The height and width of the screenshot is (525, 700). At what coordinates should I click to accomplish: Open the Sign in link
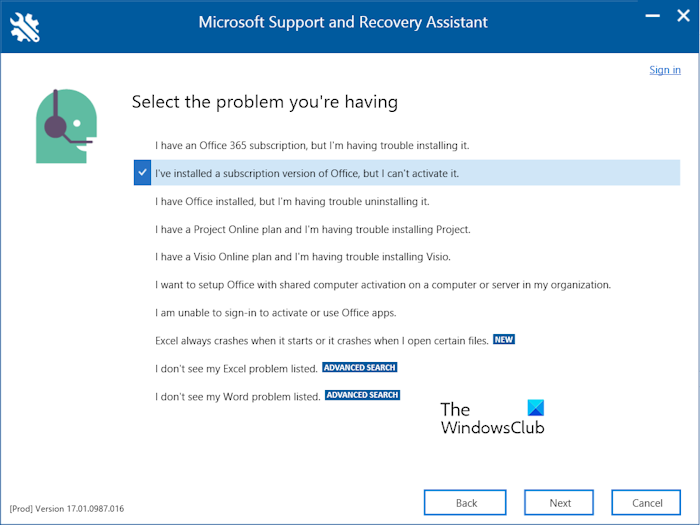click(665, 70)
